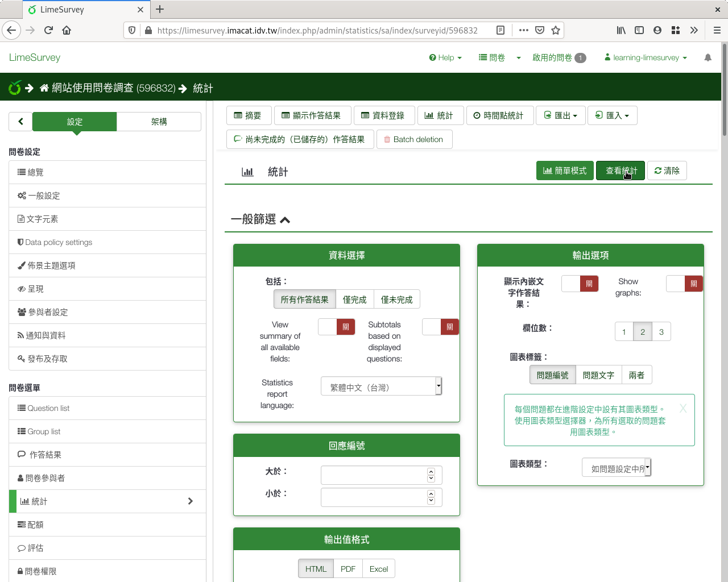Viewport: 728px width, 582px height.
Task: Expand the 統計 sidebar item arrow
Action: pos(191,501)
